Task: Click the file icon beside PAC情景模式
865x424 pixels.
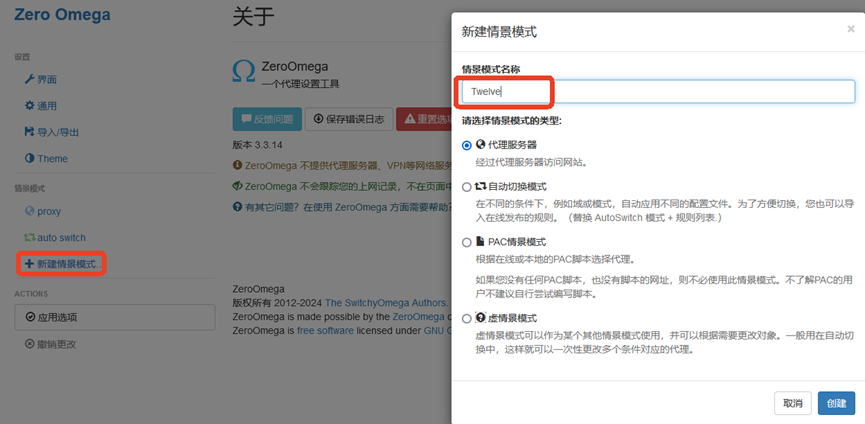Action: click(480, 241)
